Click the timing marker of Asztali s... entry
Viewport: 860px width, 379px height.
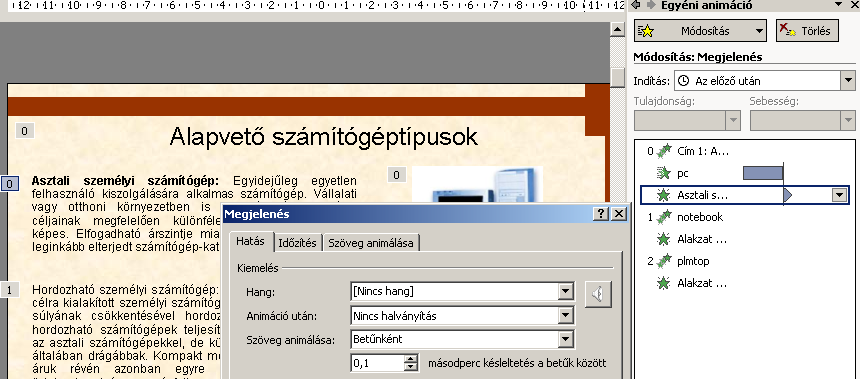(788, 195)
